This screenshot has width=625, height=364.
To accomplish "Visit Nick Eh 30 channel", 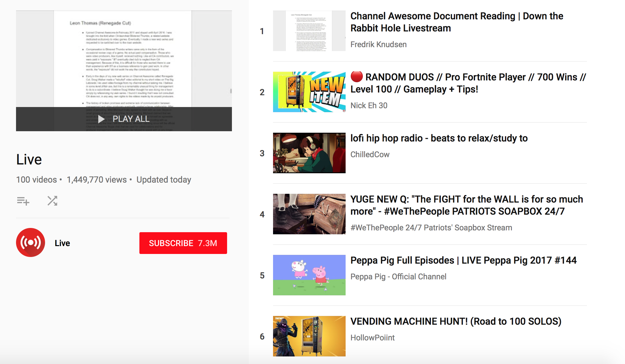I will pyautogui.click(x=369, y=106).
